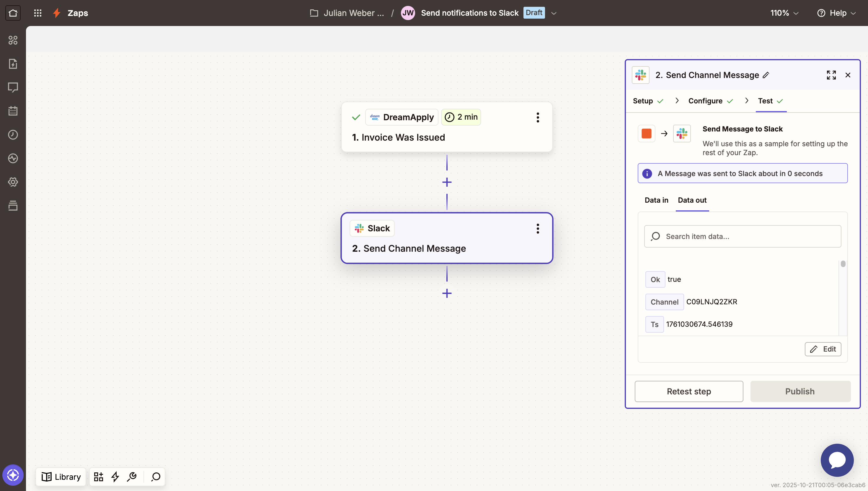Viewport: 868px width, 491px height.
Task: Click the info icon in the message banner
Action: [647, 173]
